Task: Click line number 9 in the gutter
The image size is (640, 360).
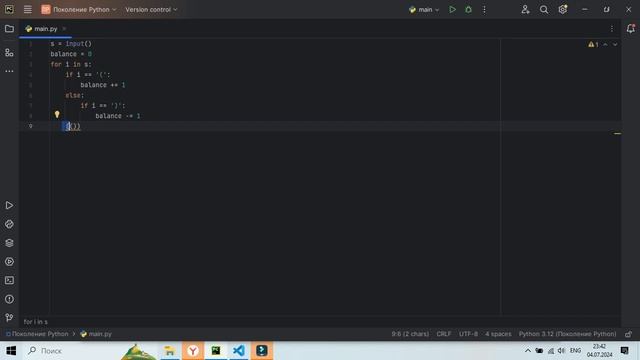Action: tap(31, 126)
